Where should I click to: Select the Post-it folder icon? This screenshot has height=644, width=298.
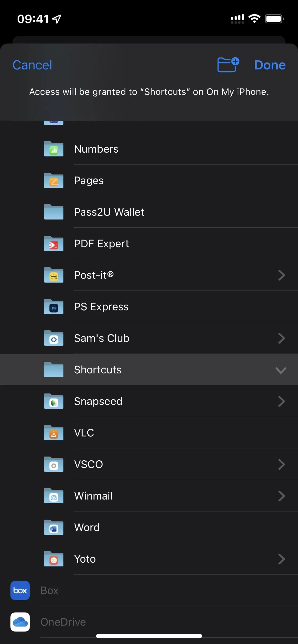coord(54,275)
